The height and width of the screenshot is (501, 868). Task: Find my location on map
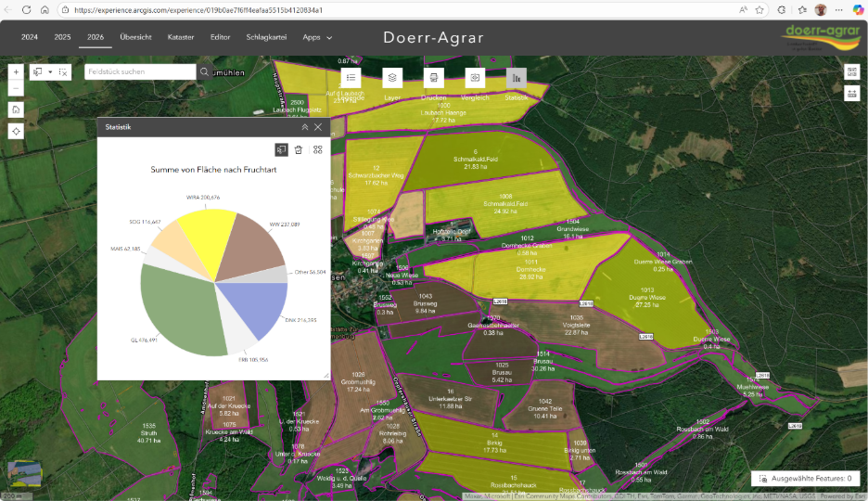tap(16, 131)
